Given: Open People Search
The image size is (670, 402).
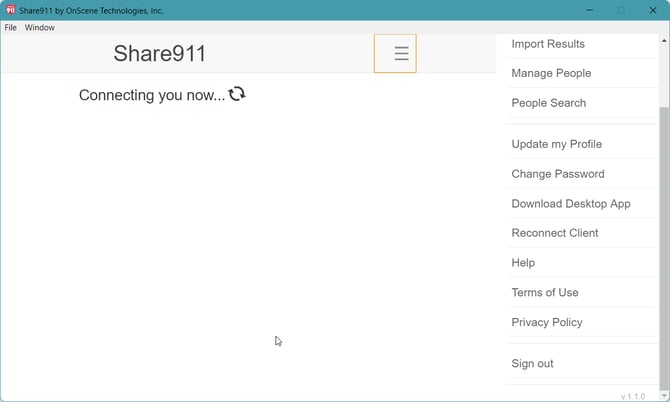Looking at the screenshot, I should click(548, 103).
